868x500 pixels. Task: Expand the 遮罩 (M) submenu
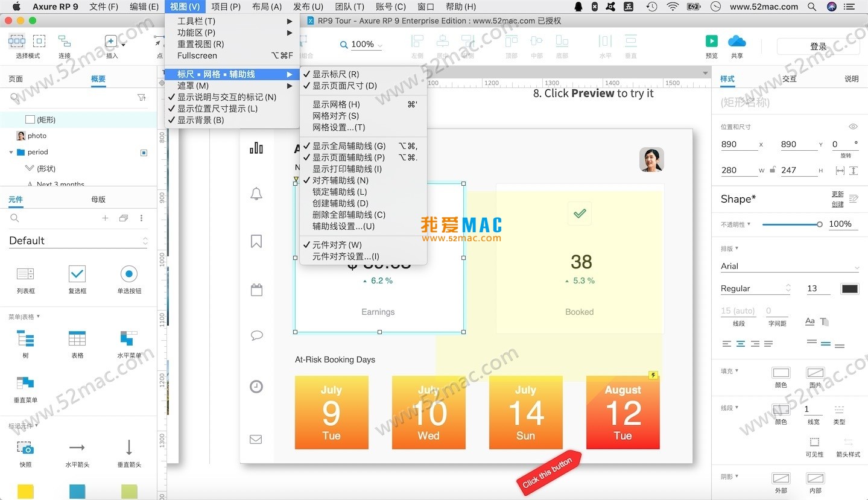click(232, 86)
